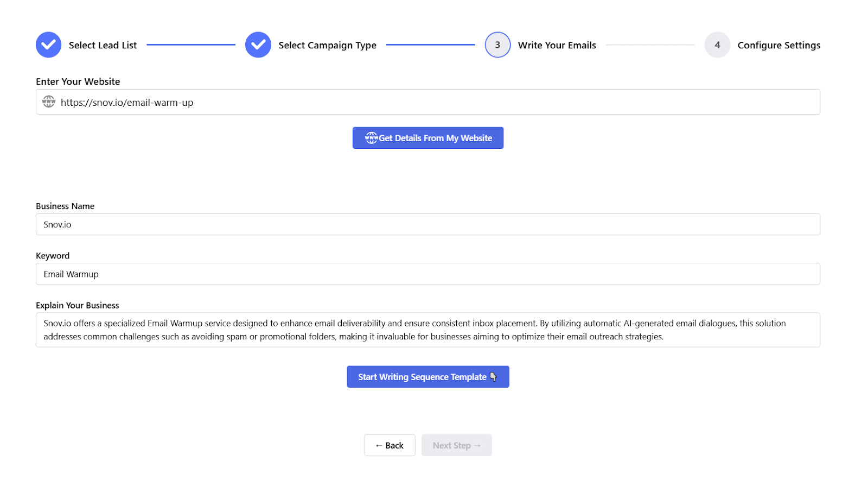Viewport: 868px width, 493px height.
Task: Click the Keyword field containing Email Warmup
Action: pos(427,274)
